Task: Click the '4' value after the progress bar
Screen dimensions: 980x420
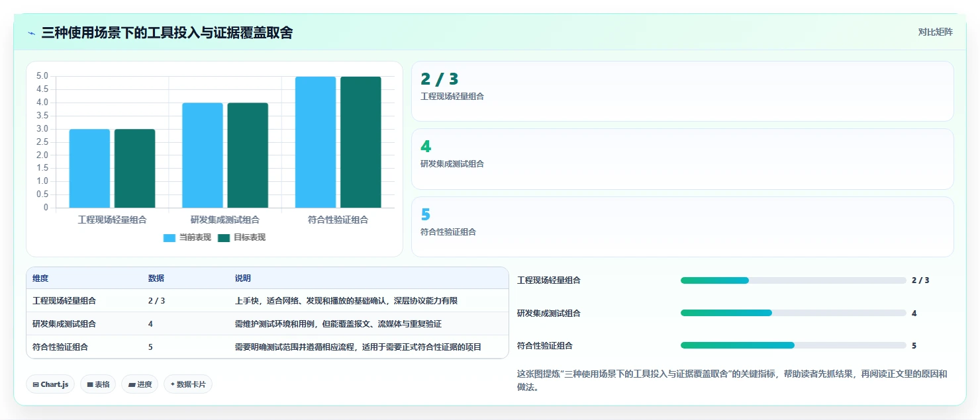Action: click(x=914, y=313)
